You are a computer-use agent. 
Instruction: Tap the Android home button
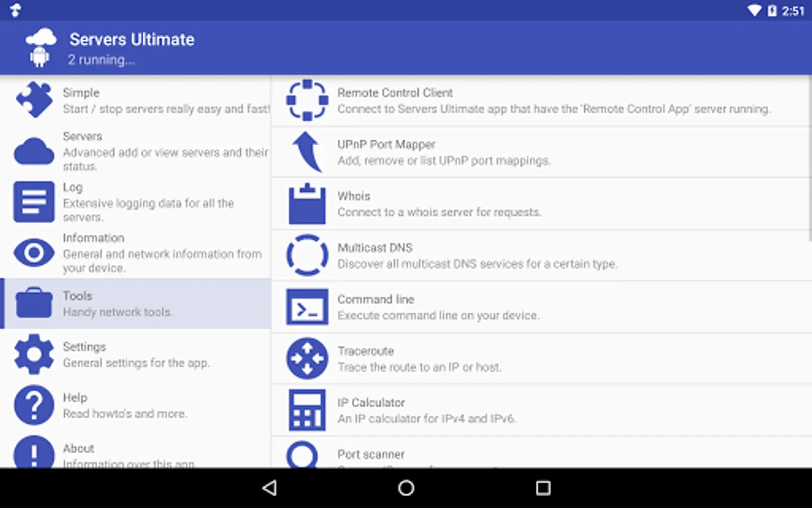pos(406,488)
